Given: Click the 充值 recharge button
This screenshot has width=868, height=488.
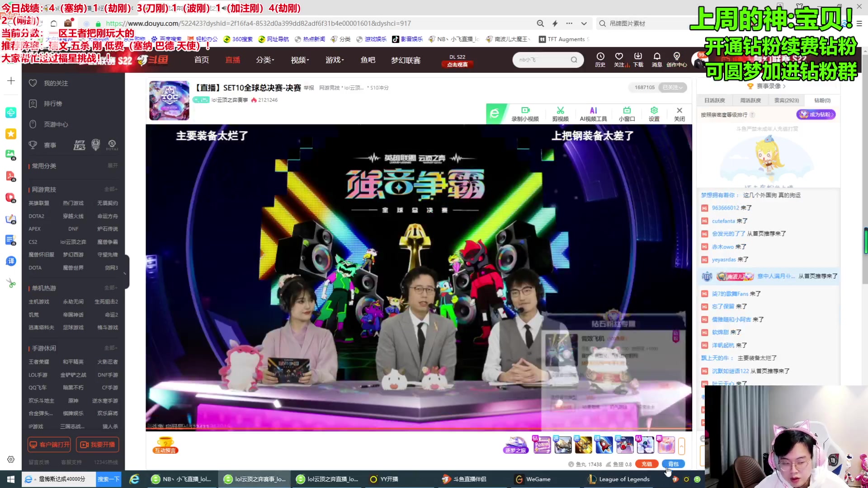Looking at the screenshot, I should tap(647, 464).
